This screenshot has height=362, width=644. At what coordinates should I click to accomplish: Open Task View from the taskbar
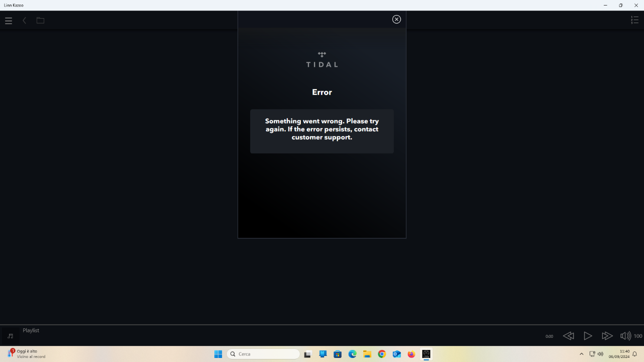pyautogui.click(x=308, y=354)
